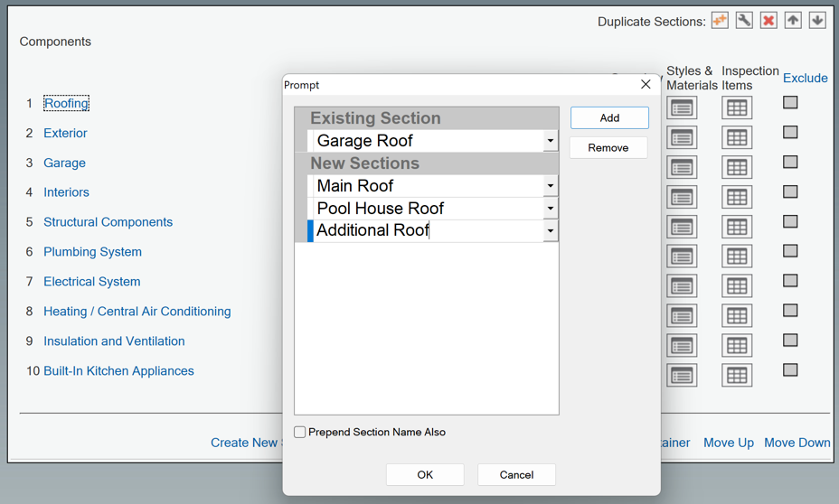The image size is (839, 504).
Task: Open Inspection Items for Built-In Kitchen Appliances
Action: tap(737, 375)
